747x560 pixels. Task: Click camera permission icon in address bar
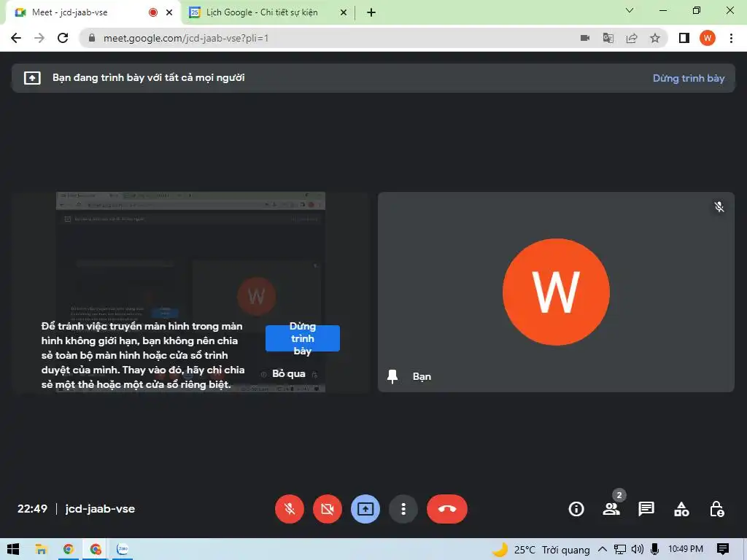click(585, 38)
